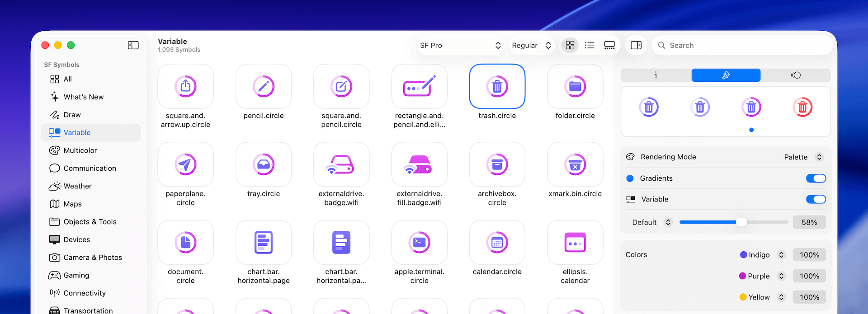
Task: Switch to list view
Action: 590,45
